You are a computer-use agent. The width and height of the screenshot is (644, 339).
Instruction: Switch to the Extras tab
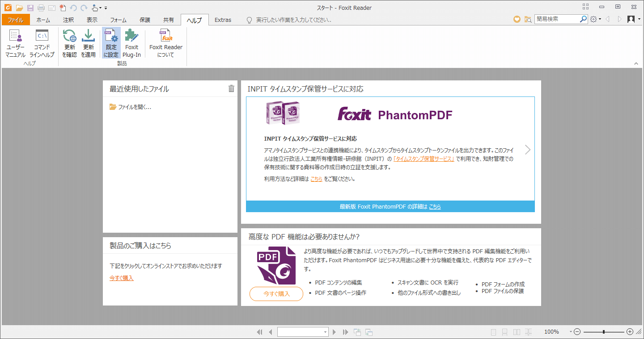[223, 20]
